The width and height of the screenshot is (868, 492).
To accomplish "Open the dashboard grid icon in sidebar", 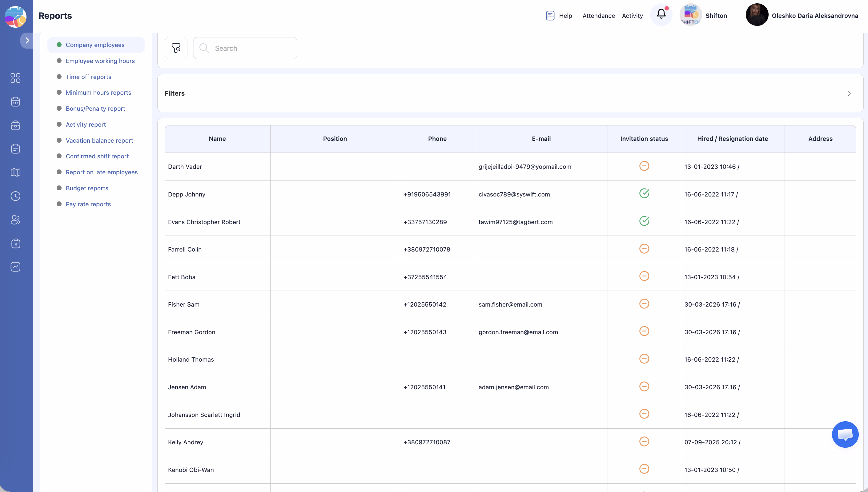I will click(x=16, y=78).
